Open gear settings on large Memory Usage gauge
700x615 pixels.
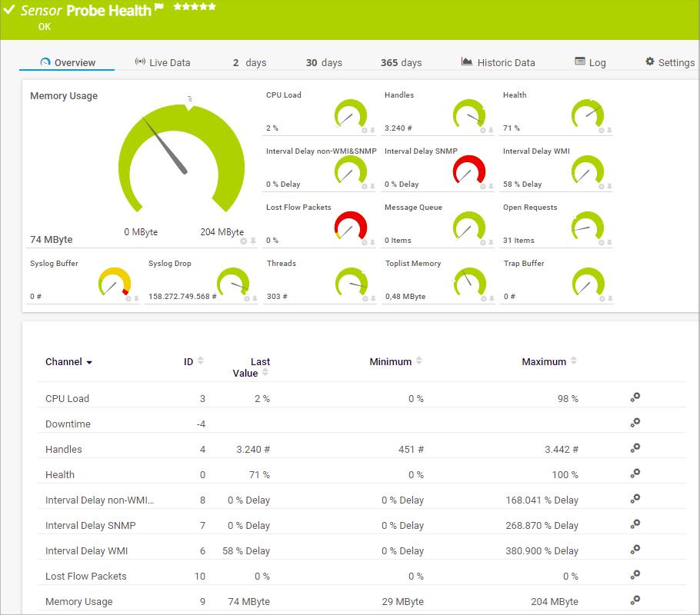(243, 241)
